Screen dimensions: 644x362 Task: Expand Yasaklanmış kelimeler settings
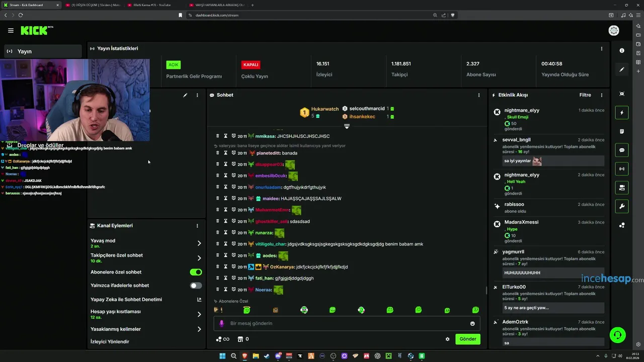point(199,329)
